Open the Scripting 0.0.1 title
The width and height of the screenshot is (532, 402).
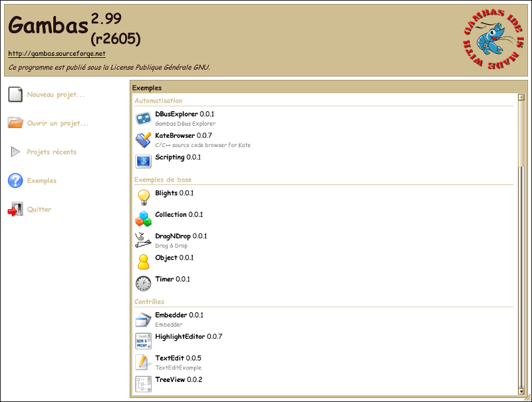(178, 157)
